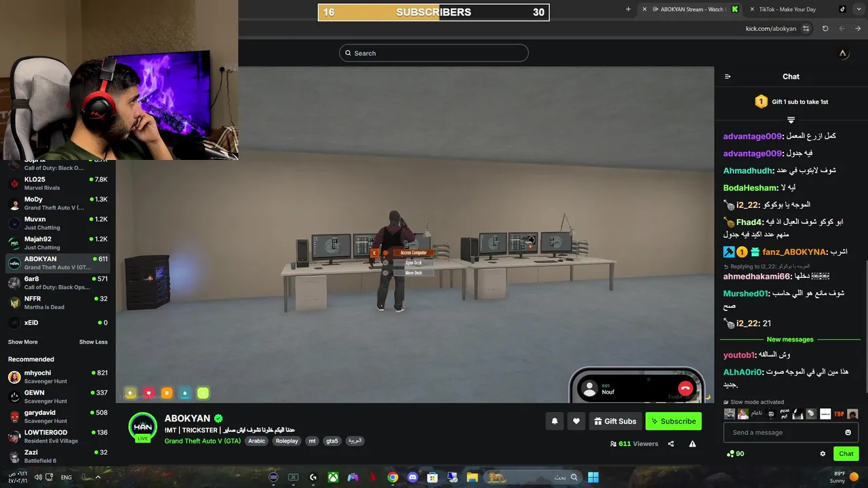The height and width of the screenshot is (488, 868).
Task: Open KLO25 channel in sidebar
Action: [x=58, y=184]
